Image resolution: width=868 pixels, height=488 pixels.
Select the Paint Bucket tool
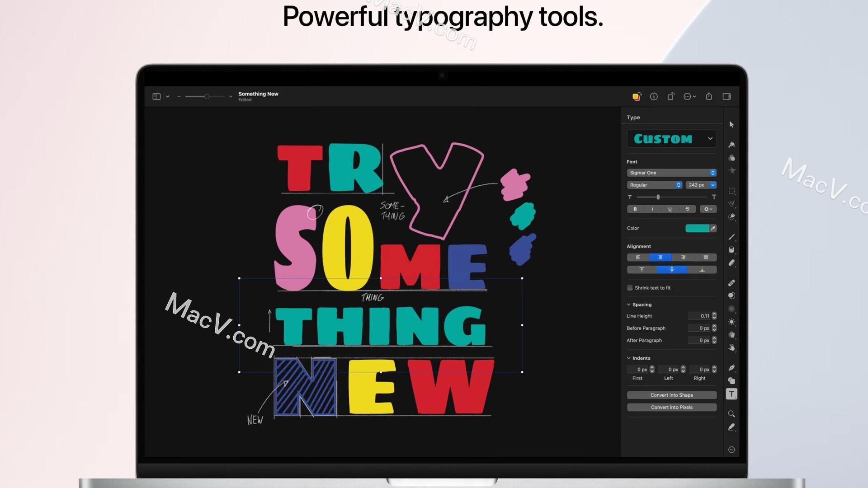pyautogui.click(x=731, y=249)
